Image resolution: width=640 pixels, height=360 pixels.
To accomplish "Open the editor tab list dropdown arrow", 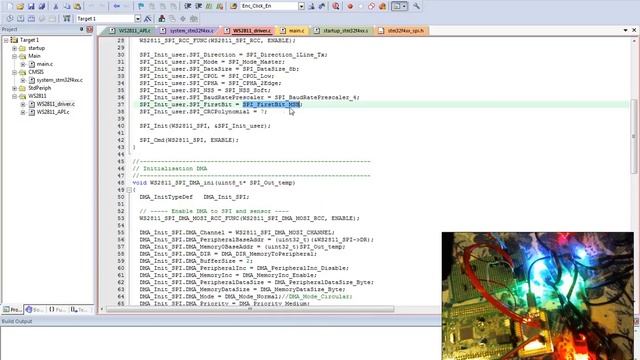I will [625, 30].
